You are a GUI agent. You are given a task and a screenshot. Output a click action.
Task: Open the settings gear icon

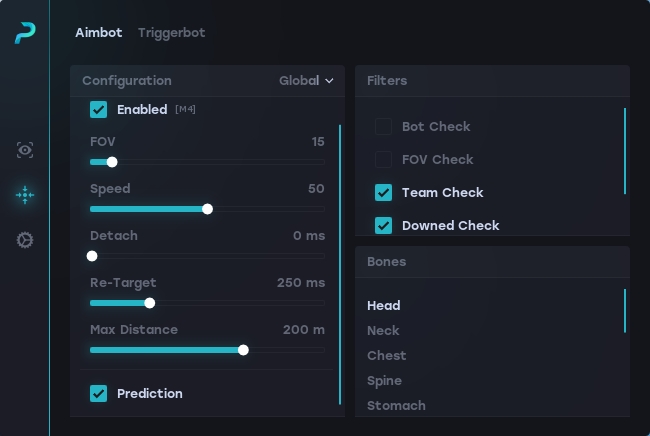tap(25, 240)
